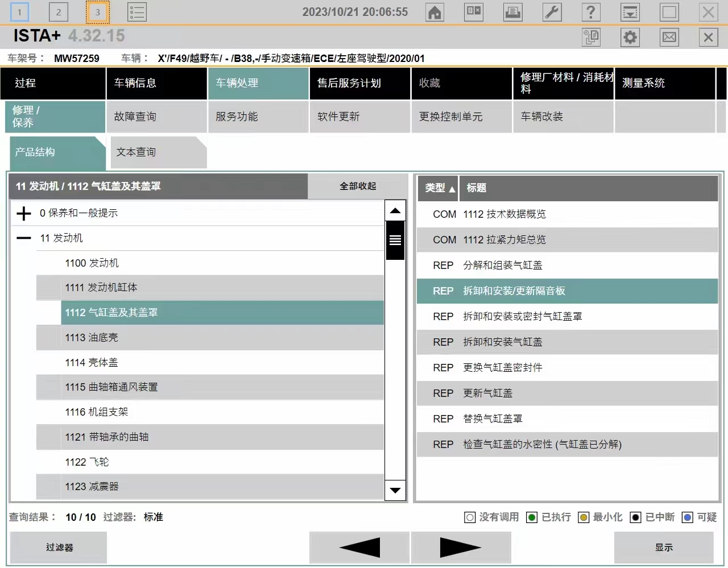Open REP 更新气缸盖 entry
Viewport: 728px width, 568px height.
[568, 393]
